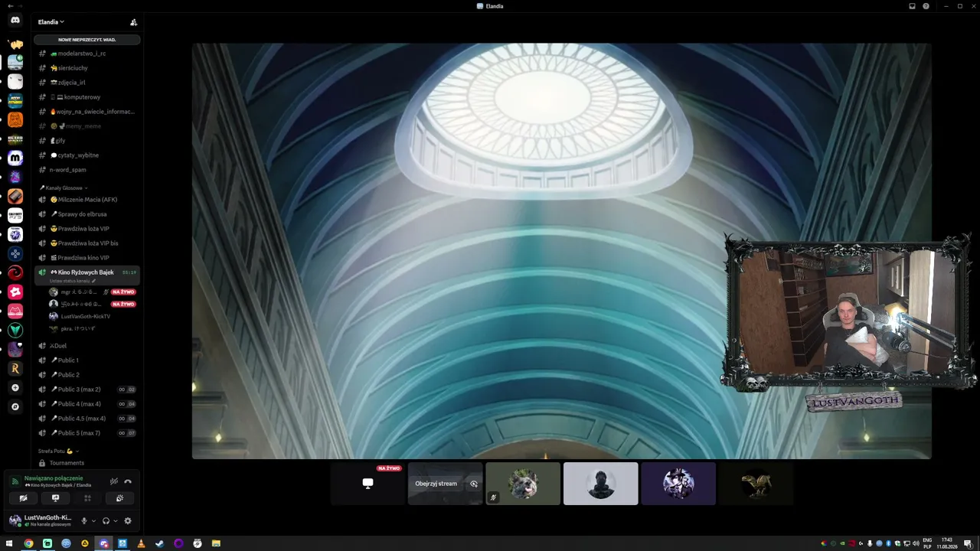Open the wojny_na_świecie_informac... channel

(87, 112)
